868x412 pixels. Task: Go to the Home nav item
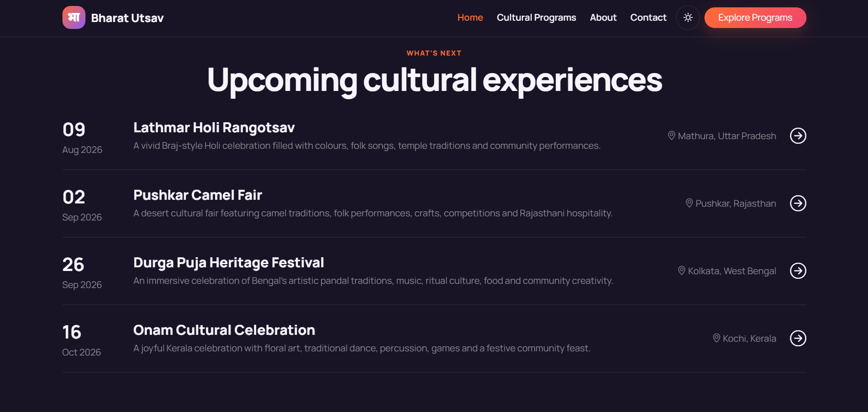point(470,17)
